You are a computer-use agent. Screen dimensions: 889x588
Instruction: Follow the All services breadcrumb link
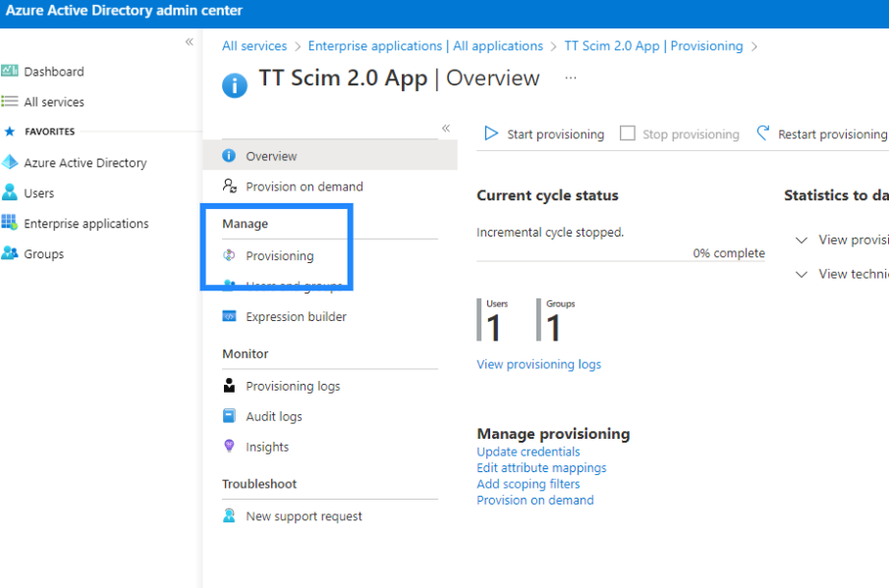click(x=254, y=46)
